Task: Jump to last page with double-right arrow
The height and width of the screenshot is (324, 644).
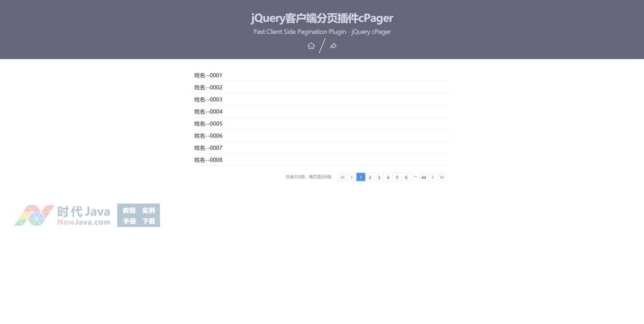Action: pos(442,177)
